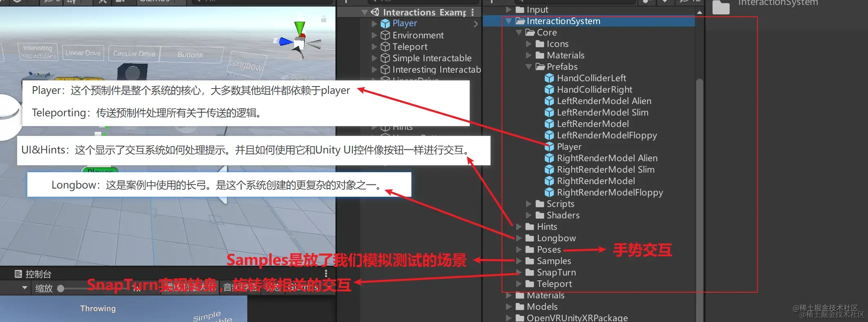The height and width of the screenshot is (322, 868).
Task: Expand the Scripts folder
Action: point(529,204)
